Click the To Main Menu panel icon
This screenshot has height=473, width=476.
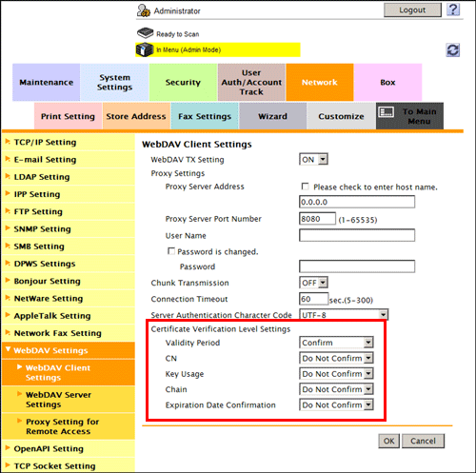point(387,111)
